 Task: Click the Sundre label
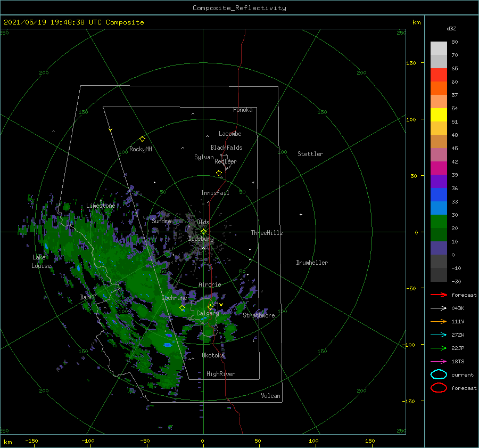click(x=161, y=221)
